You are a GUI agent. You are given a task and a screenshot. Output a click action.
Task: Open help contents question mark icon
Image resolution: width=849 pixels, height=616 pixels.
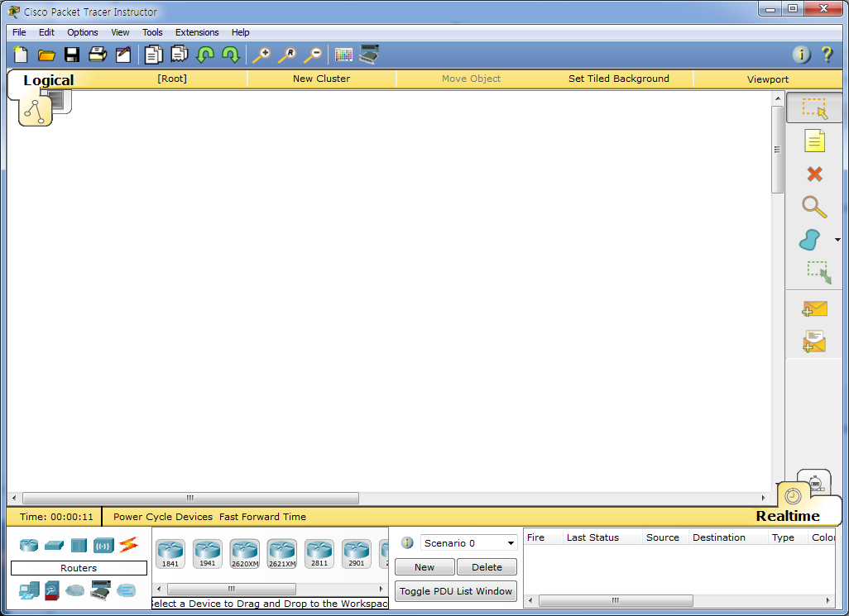827,55
